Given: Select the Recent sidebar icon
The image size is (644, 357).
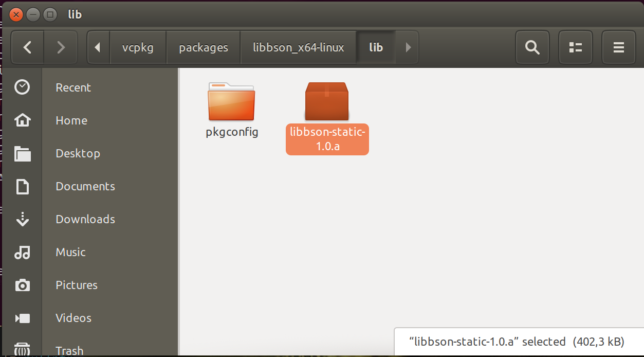Looking at the screenshot, I should 22,87.
